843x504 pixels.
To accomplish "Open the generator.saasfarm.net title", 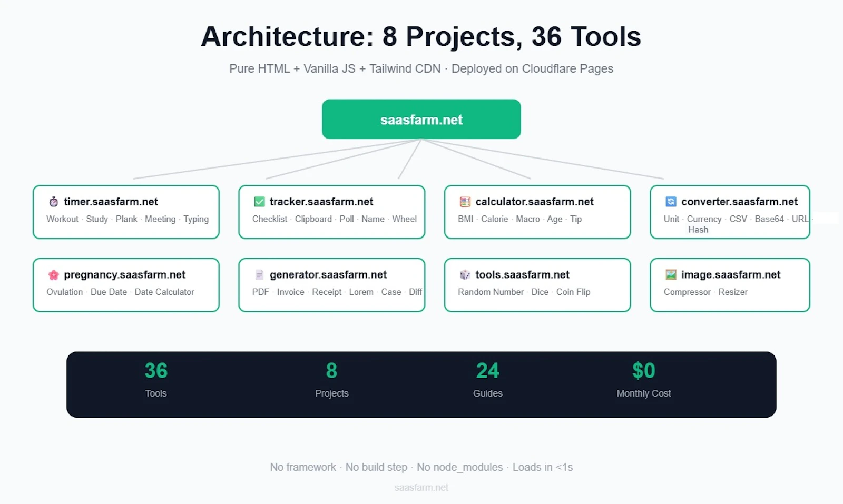I will tap(328, 275).
